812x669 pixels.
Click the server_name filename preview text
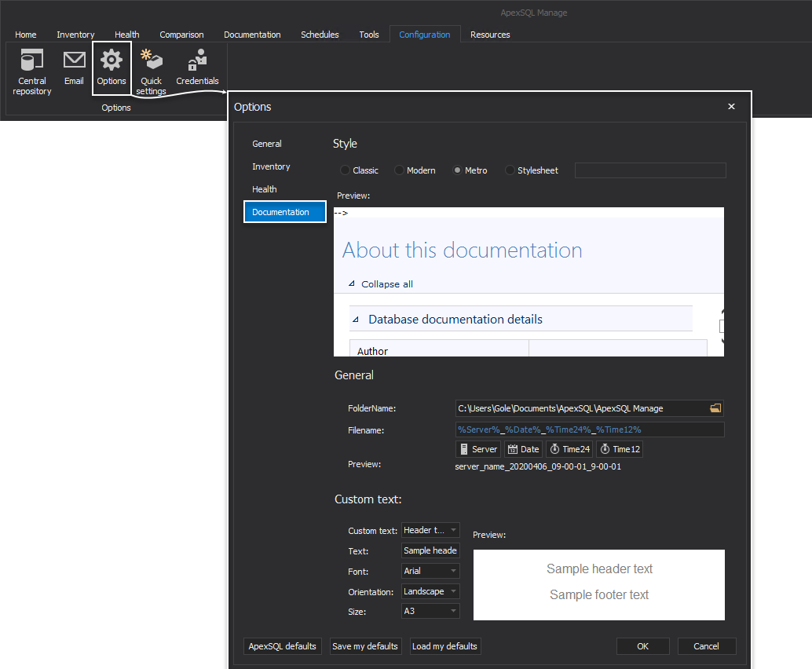click(x=537, y=466)
